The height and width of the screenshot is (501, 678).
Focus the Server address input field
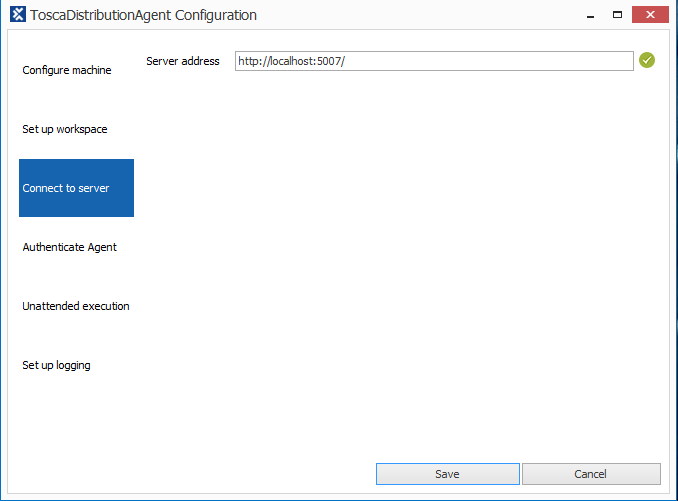[433, 61]
